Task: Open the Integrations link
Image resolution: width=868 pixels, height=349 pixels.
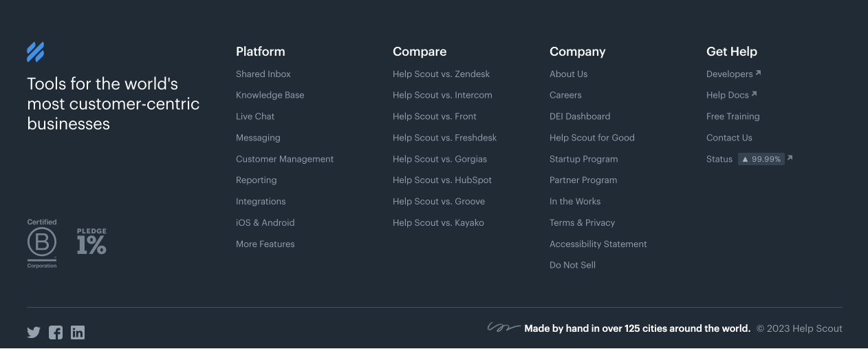Action: (261, 202)
